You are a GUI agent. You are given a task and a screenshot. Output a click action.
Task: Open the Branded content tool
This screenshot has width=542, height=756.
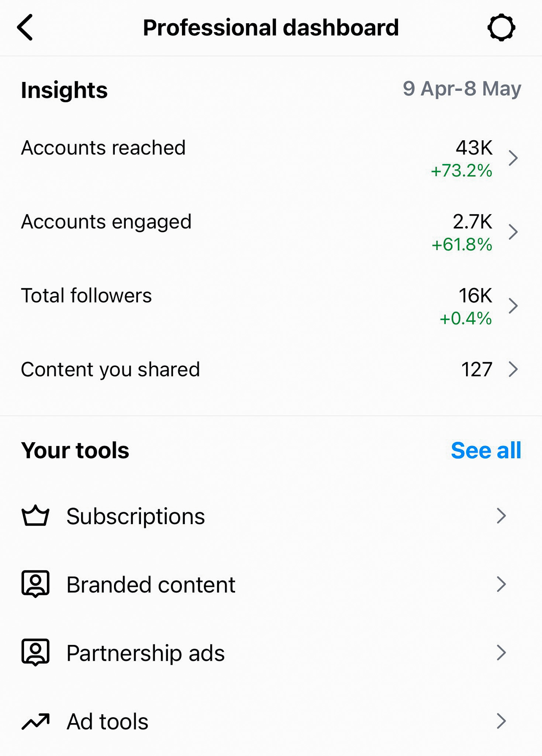271,584
